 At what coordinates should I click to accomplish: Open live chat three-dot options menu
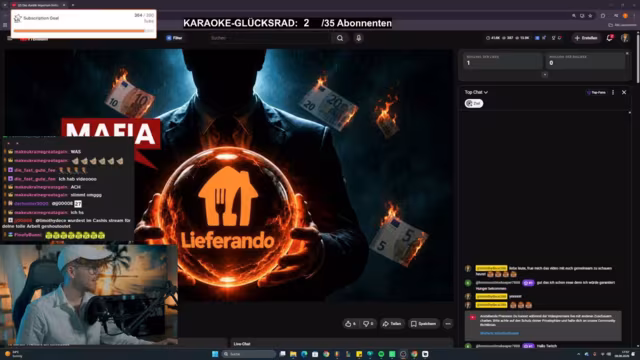click(x=613, y=93)
